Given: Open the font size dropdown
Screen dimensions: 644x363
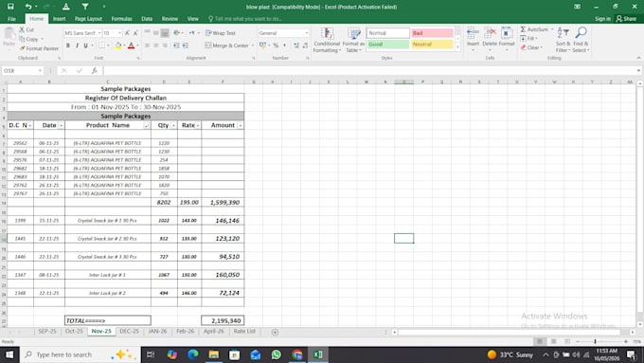Looking at the screenshot, I should click(x=120, y=33).
